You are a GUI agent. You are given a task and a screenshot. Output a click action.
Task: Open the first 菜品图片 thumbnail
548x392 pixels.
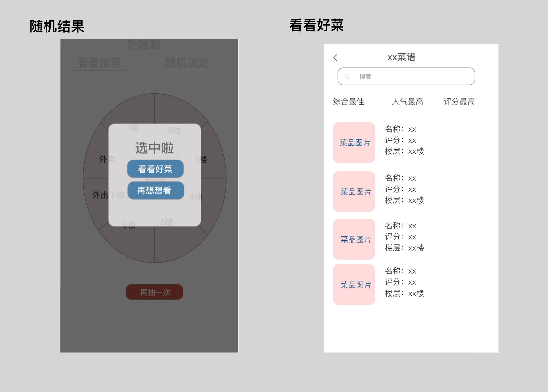[354, 142]
